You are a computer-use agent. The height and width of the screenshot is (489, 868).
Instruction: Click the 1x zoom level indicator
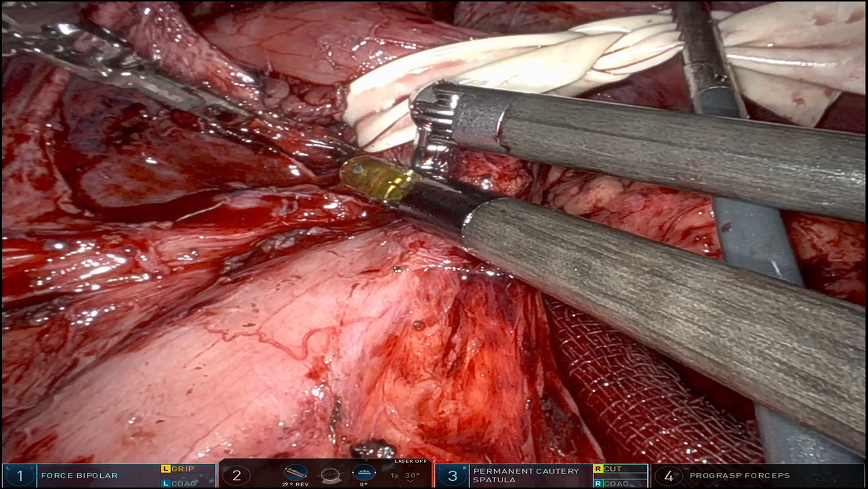point(395,476)
